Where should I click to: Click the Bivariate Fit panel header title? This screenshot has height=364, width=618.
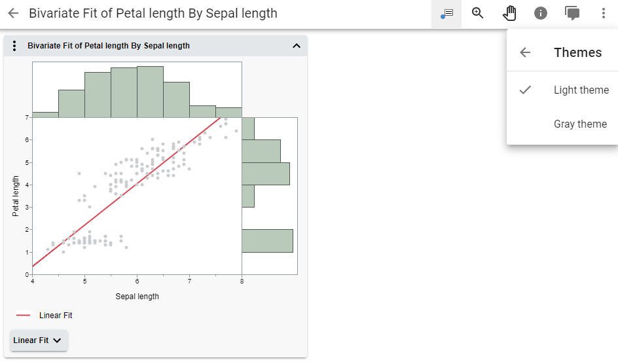point(109,46)
